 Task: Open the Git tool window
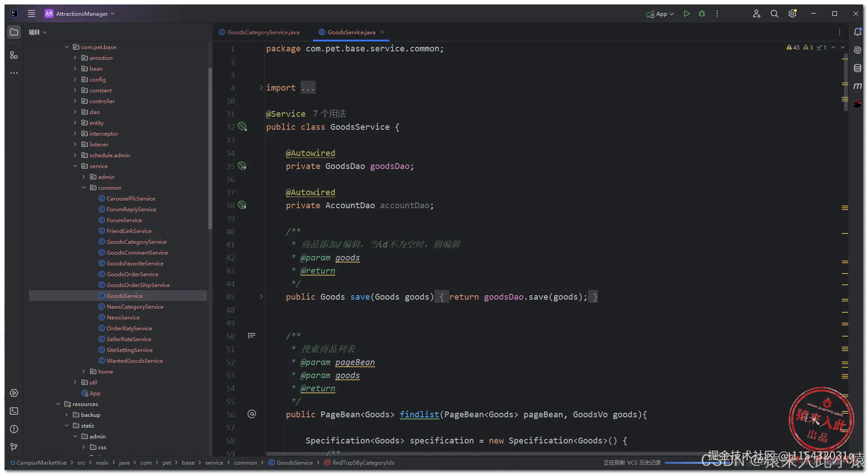click(x=14, y=447)
